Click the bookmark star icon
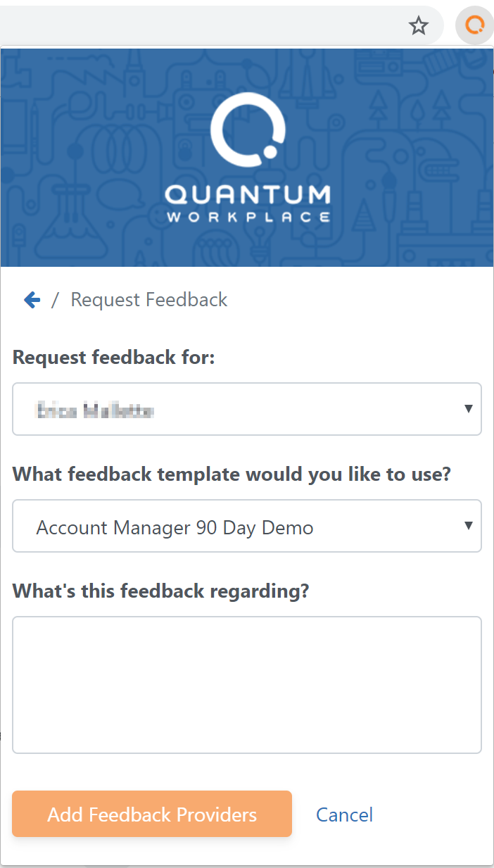The width and height of the screenshot is (494, 868). [x=419, y=26]
